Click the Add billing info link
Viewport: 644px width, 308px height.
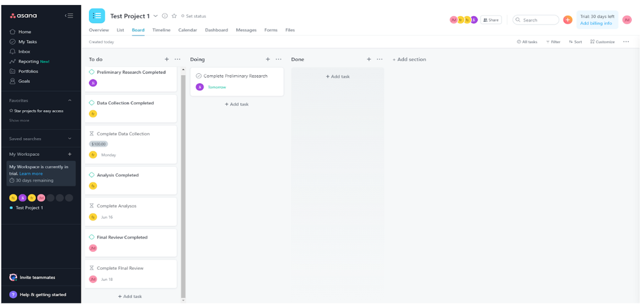[x=596, y=23]
